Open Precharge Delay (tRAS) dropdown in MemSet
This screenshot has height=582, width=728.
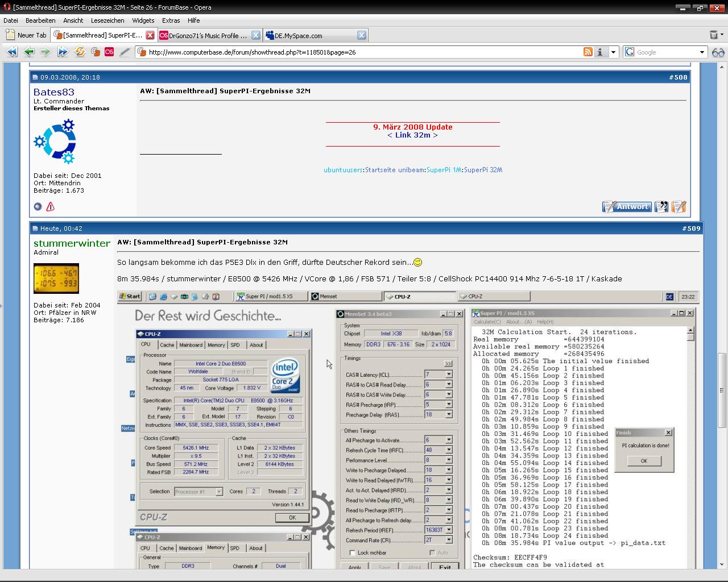coord(449,414)
